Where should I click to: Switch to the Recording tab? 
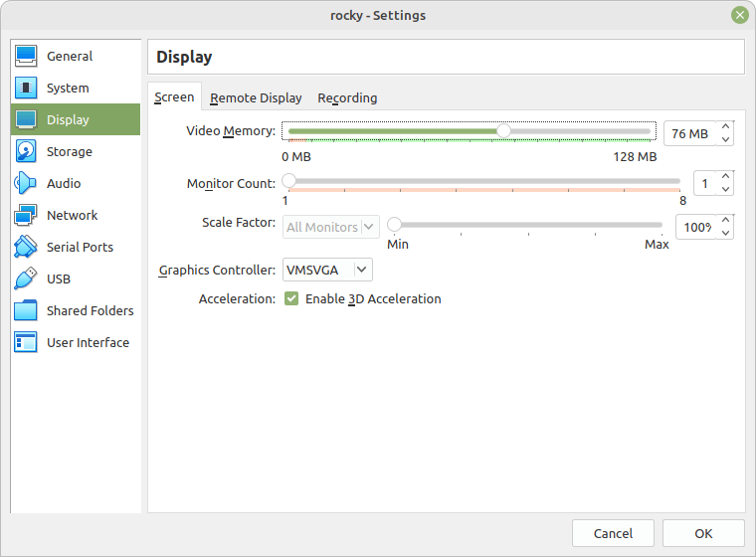(x=347, y=97)
